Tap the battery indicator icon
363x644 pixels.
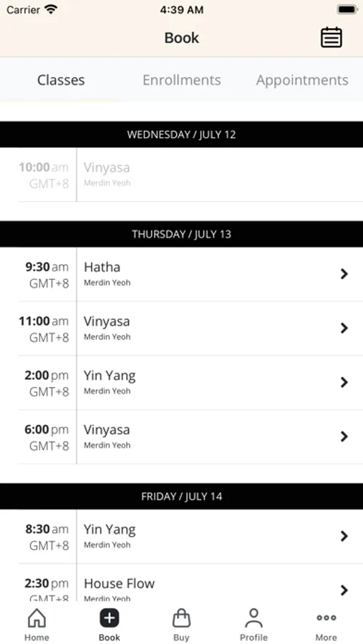click(x=347, y=9)
